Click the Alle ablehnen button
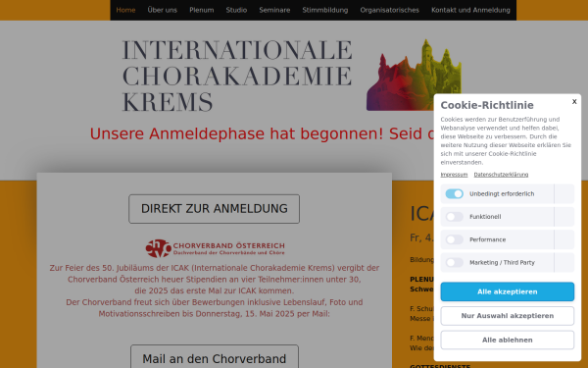 pyautogui.click(x=507, y=340)
